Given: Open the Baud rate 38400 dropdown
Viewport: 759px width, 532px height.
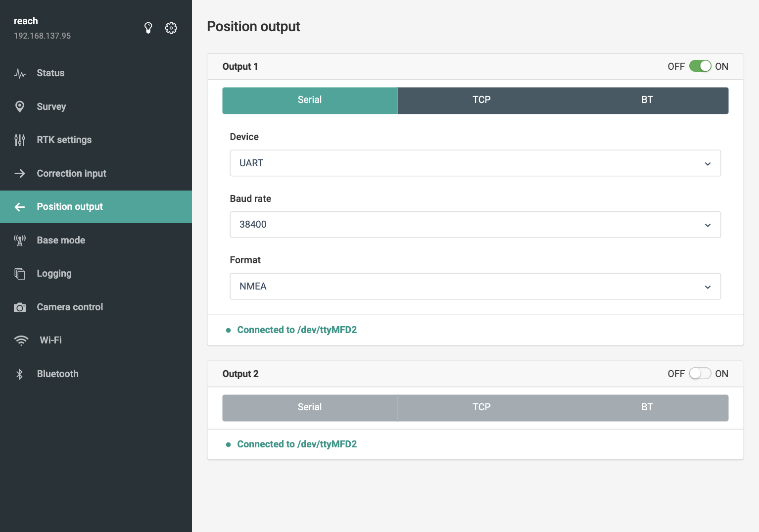Looking at the screenshot, I should coord(475,225).
